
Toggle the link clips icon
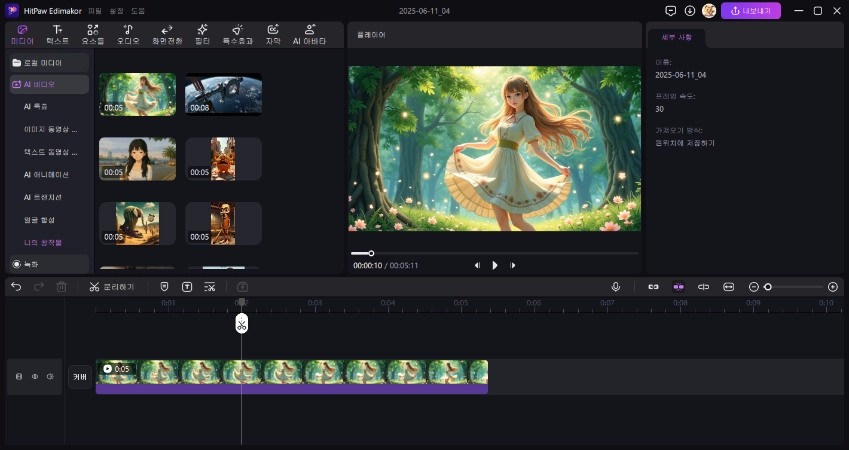pos(654,287)
